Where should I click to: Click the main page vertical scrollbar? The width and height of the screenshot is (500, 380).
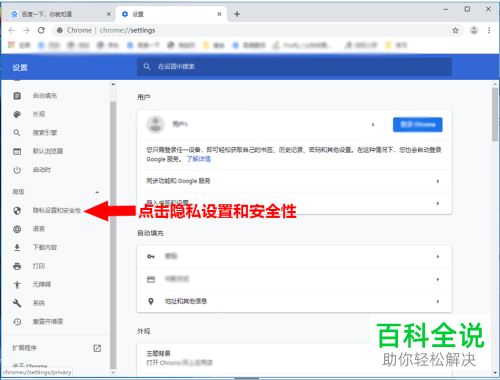(495, 115)
